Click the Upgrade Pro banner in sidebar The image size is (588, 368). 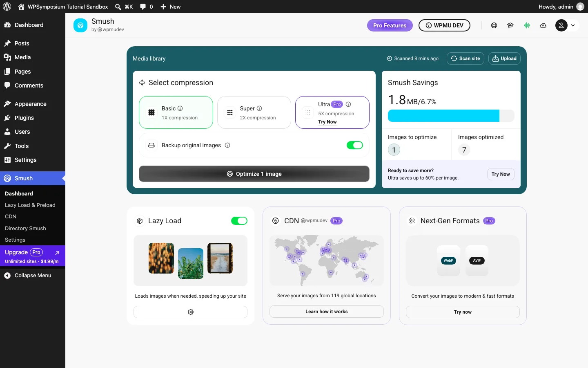pyautogui.click(x=33, y=256)
